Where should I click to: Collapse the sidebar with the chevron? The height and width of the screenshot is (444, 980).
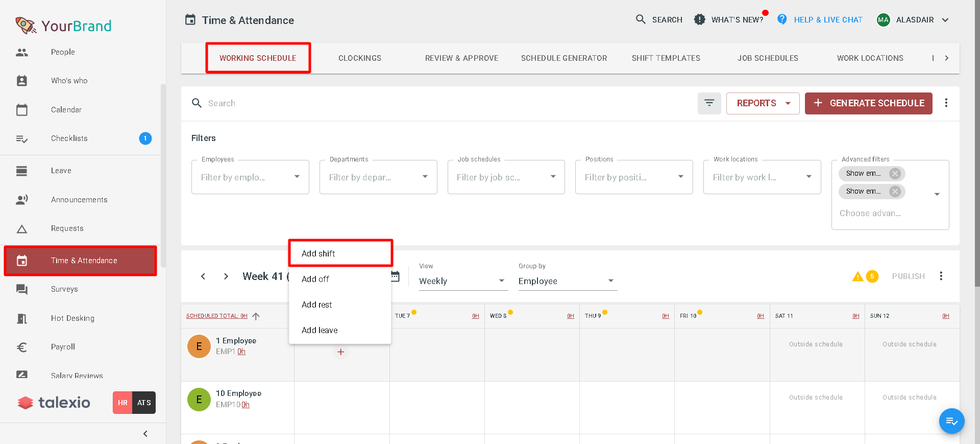point(145,434)
